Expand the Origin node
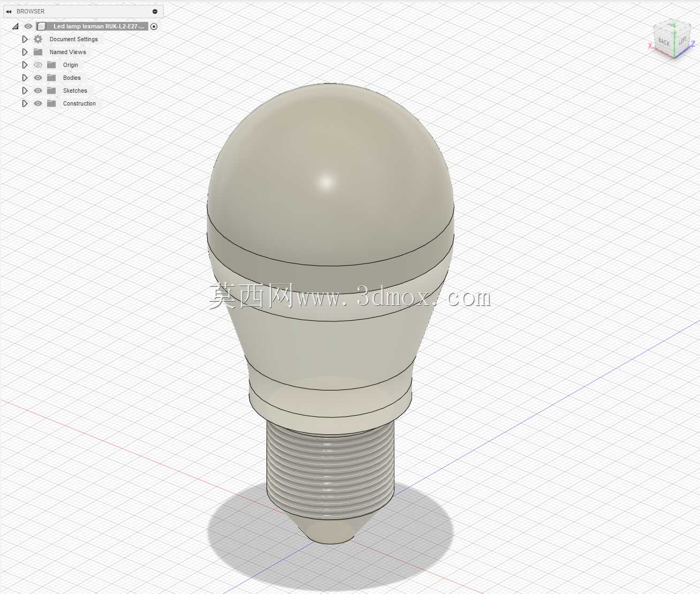The height and width of the screenshot is (594, 700). click(25, 65)
